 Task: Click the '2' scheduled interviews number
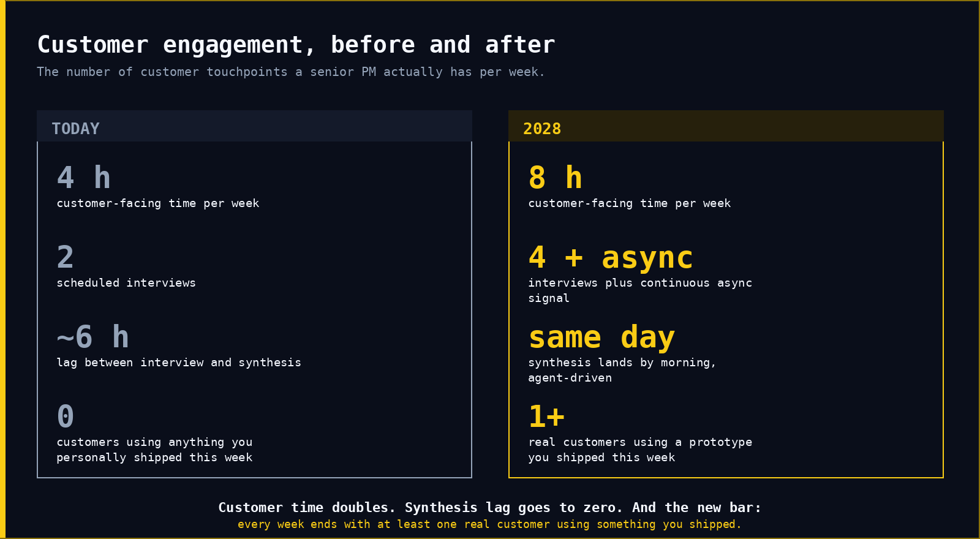(x=66, y=257)
